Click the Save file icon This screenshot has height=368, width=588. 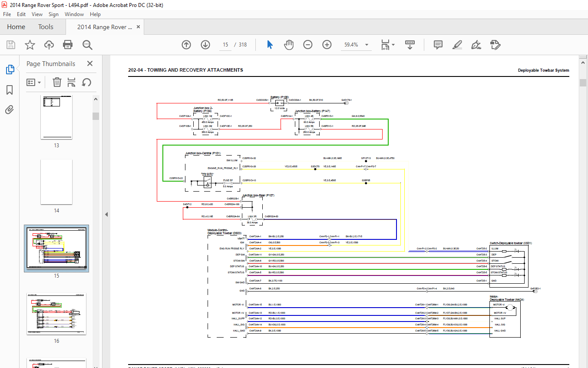[x=11, y=45]
